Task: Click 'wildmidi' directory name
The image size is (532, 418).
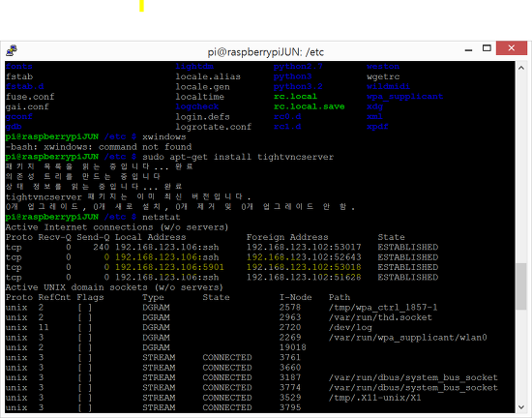Action: pyautogui.click(x=389, y=86)
